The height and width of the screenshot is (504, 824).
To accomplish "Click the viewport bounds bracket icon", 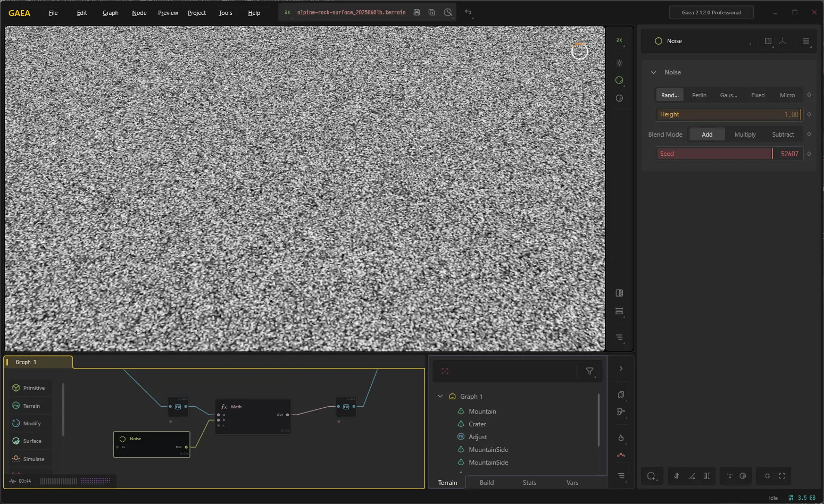I will point(619,312).
